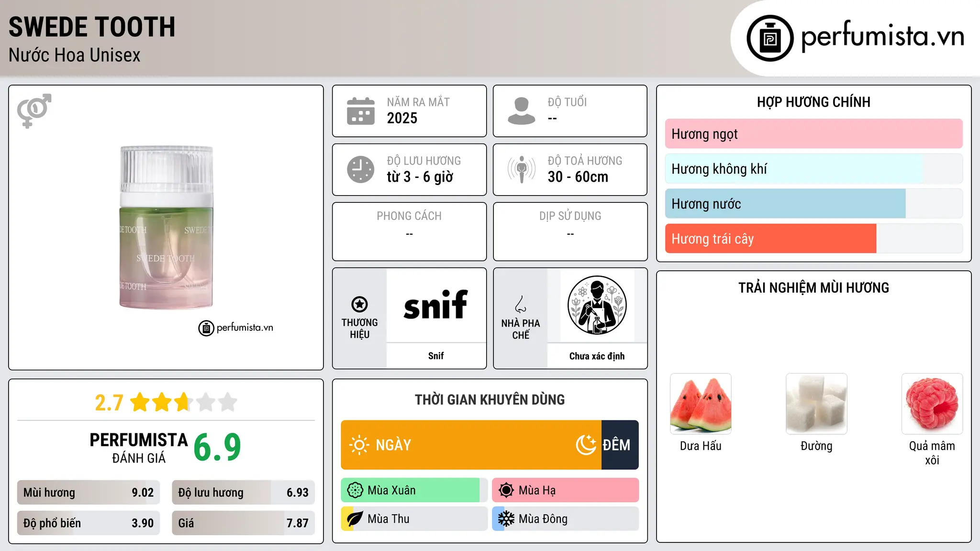Click the Phong cách heading
This screenshot has width=980, height=551.
[409, 216]
